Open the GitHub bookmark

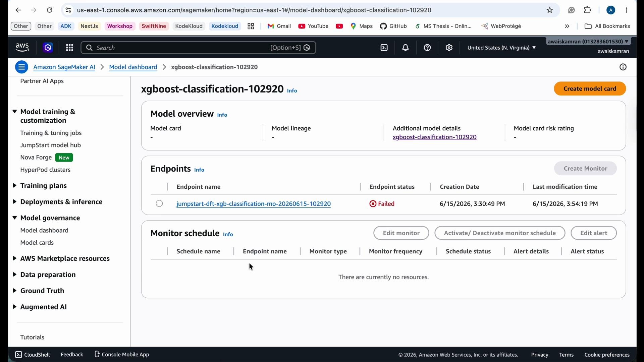pos(394,26)
